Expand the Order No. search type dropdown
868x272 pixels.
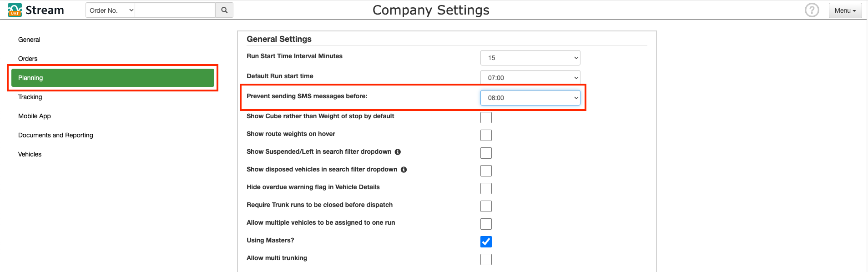coord(111,10)
